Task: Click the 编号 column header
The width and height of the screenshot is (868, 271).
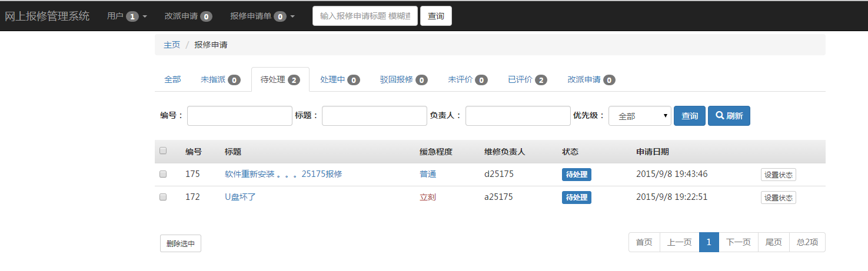Action: click(194, 152)
